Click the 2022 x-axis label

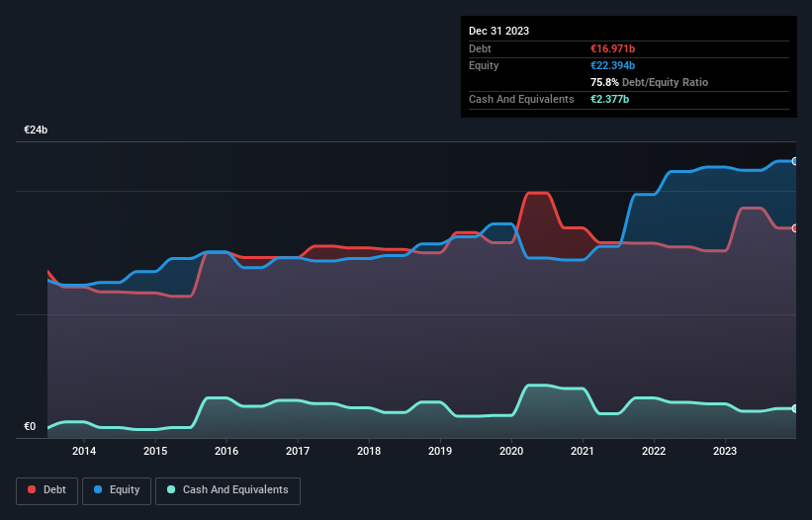(x=654, y=451)
